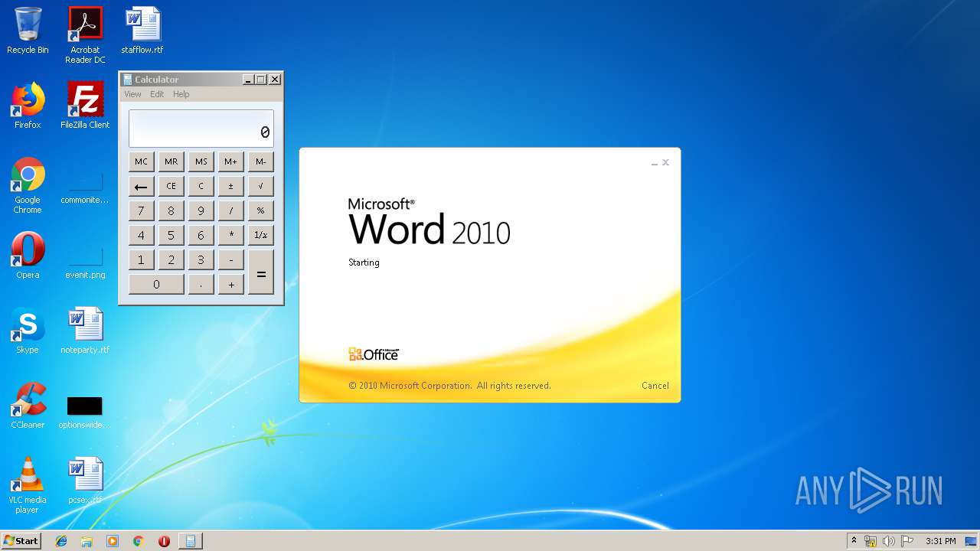Image resolution: width=980 pixels, height=551 pixels.
Task: Click digit 4 in Calculator
Action: coord(141,235)
